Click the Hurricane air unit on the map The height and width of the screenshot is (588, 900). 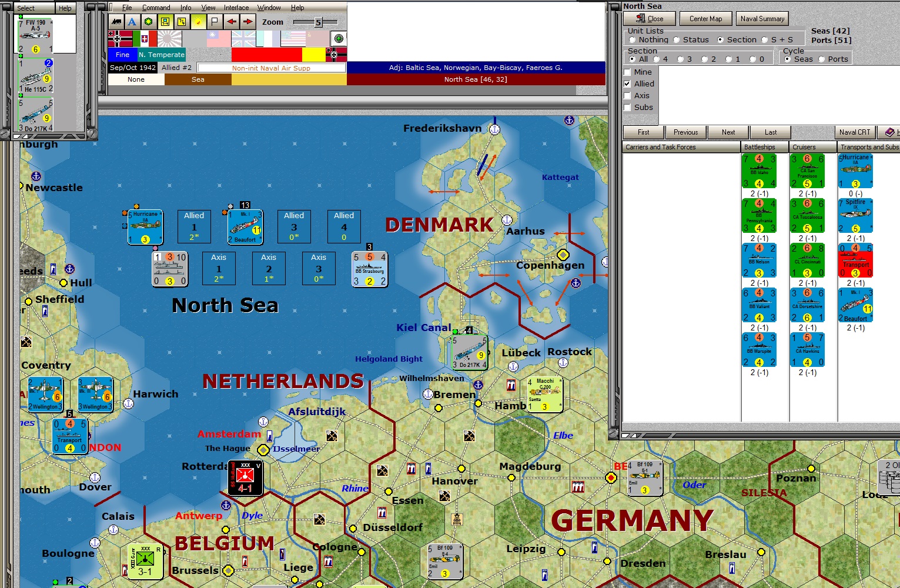[x=145, y=227]
